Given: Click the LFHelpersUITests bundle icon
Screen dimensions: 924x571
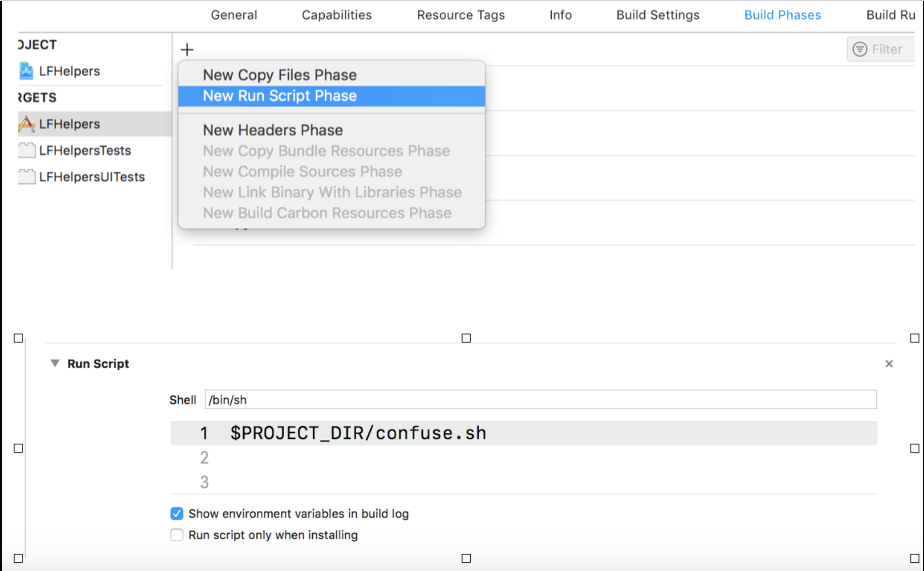Looking at the screenshot, I should pyautogui.click(x=26, y=177).
